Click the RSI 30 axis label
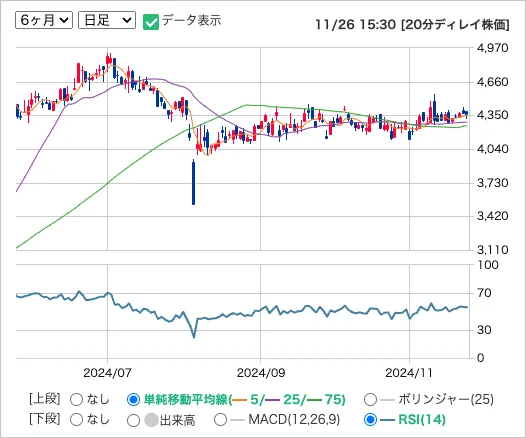526x438 pixels. pyautogui.click(x=484, y=330)
